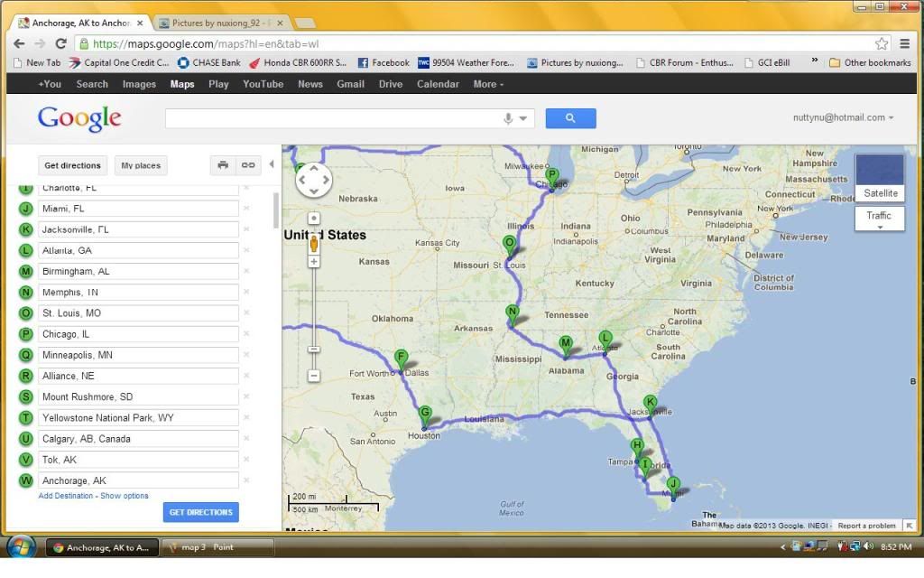
Task: Select the Anchorage, AK browser tab
Action: click(80, 23)
